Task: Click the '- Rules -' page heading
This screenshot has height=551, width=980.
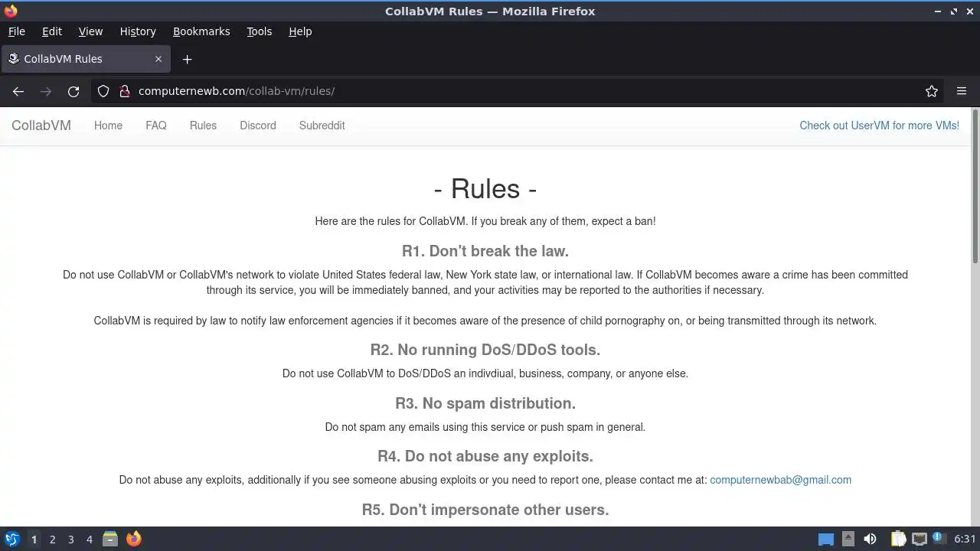Action: [485, 188]
